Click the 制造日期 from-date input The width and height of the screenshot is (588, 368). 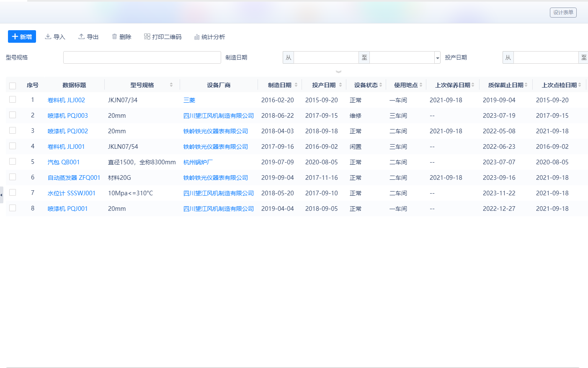[326, 57]
